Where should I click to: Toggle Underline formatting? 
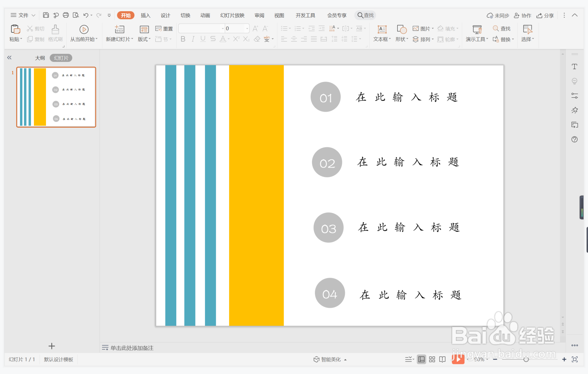tap(203, 39)
